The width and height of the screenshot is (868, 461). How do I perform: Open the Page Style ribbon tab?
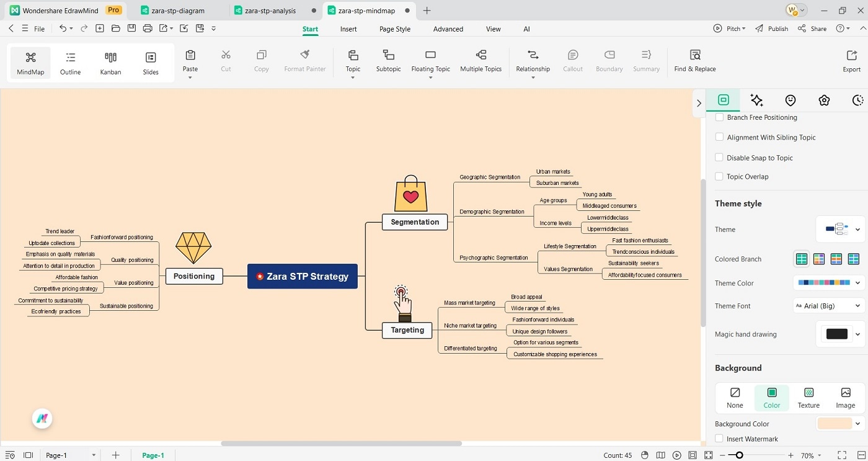[x=395, y=29]
